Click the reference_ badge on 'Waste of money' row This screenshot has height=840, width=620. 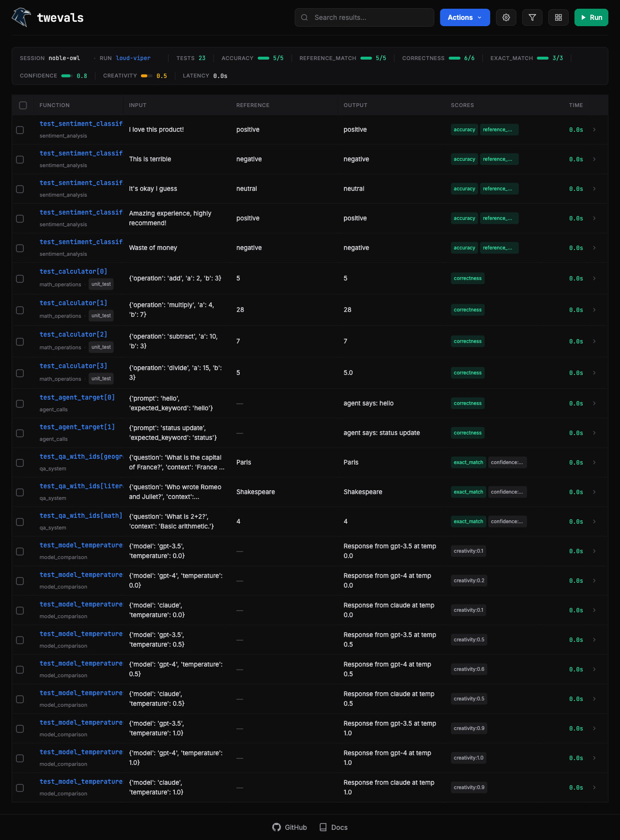[499, 248]
